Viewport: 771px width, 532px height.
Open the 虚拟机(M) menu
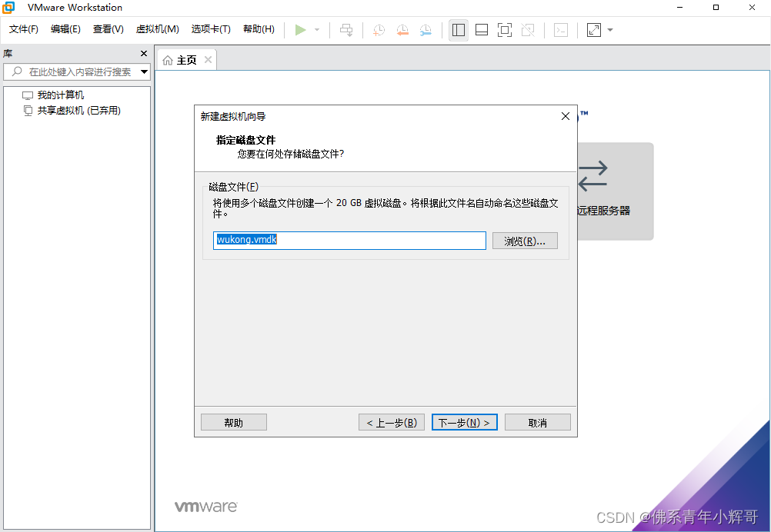click(x=157, y=29)
